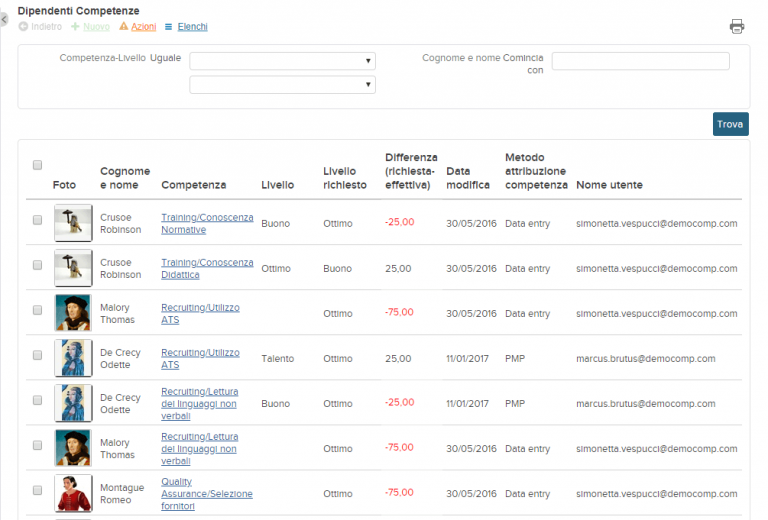Toggle the select-all header checkbox
This screenshot has width=768, height=520.
pyautogui.click(x=37, y=165)
